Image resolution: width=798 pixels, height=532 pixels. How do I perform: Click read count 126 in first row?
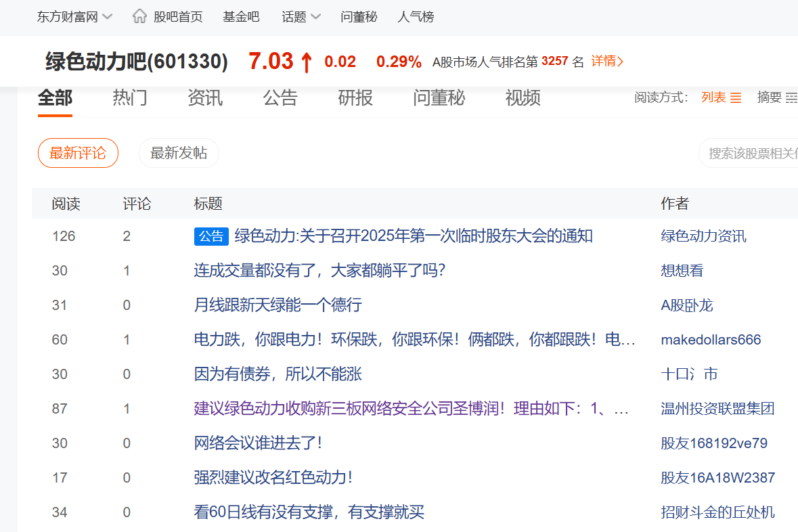pos(64,236)
